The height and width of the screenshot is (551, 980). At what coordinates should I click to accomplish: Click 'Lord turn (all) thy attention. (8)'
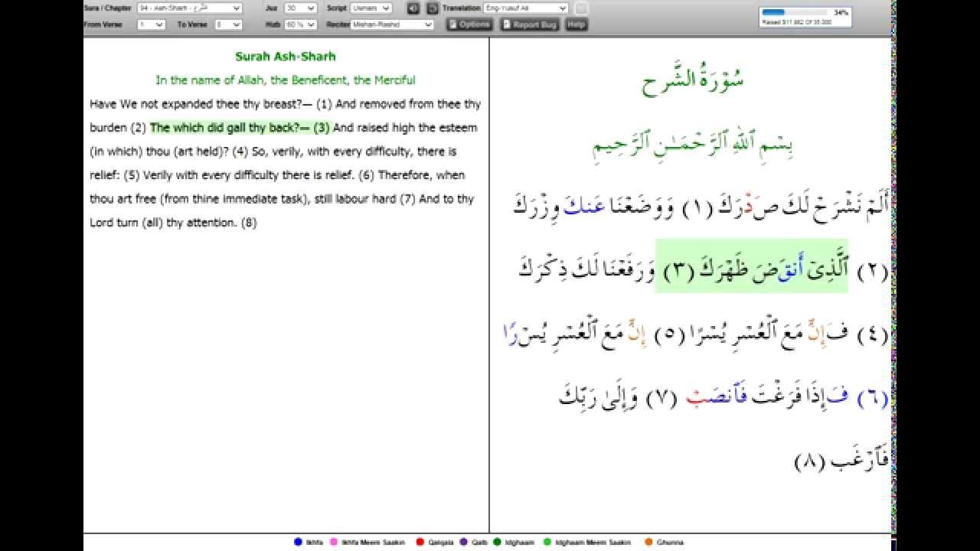174,223
